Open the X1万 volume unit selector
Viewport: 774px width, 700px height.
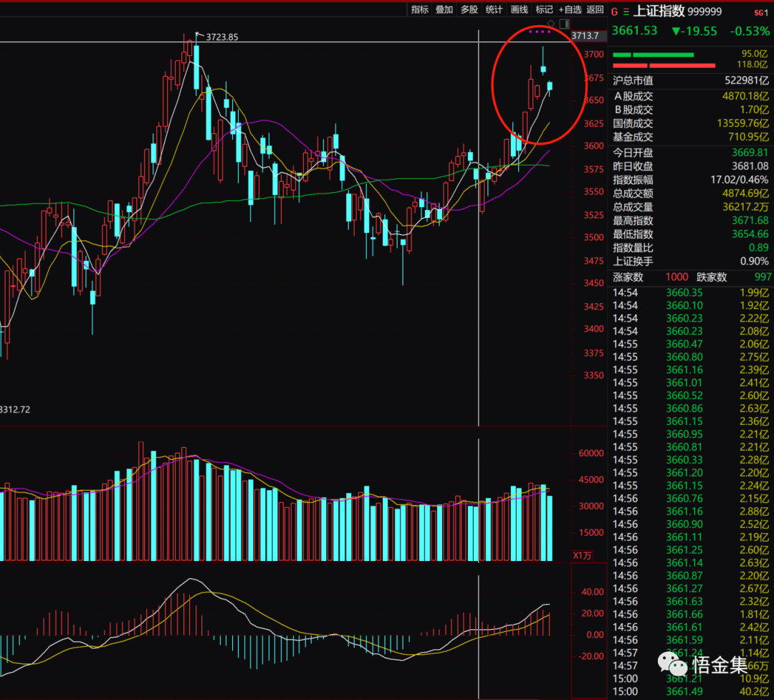(x=582, y=556)
